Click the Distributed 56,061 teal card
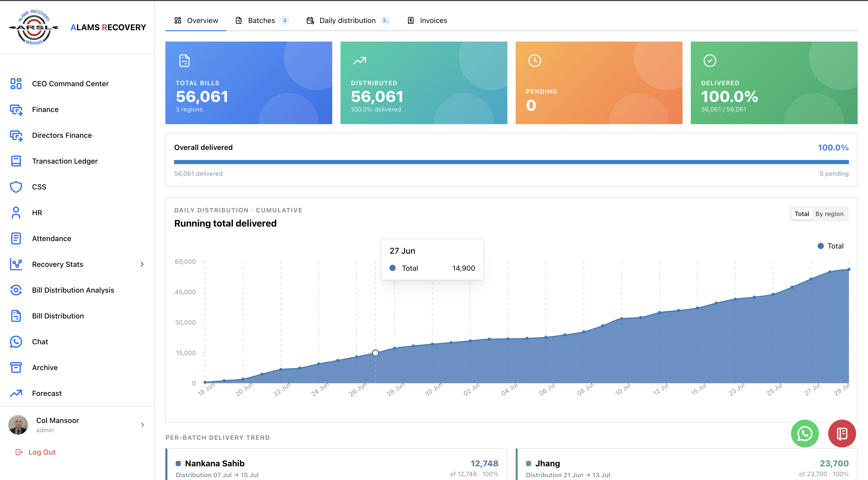Screen dimensions: 868x480 click(424, 83)
